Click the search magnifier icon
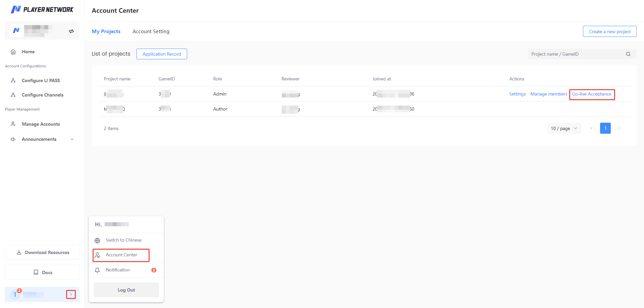This screenshot has height=308, width=644. point(628,54)
